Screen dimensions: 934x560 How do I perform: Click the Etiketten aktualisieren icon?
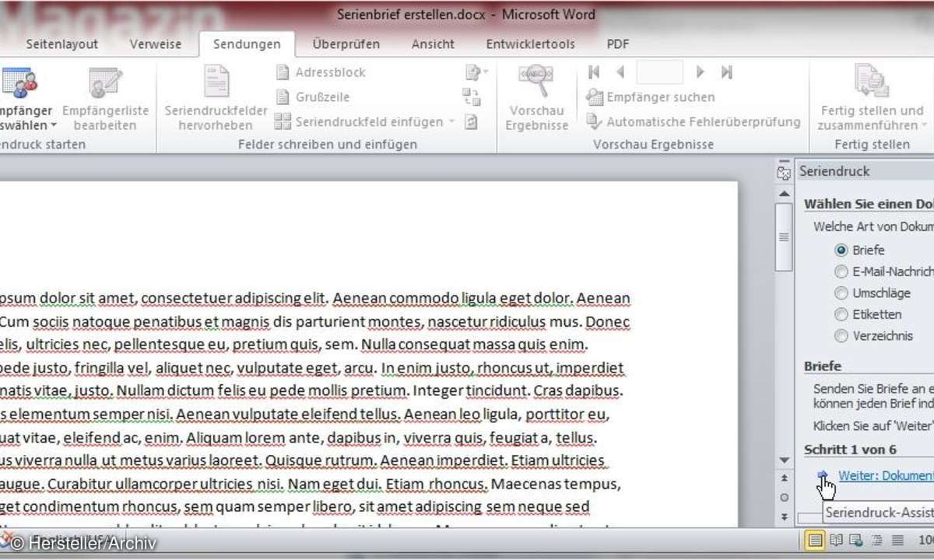pyautogui.click(x=471, y=122)
